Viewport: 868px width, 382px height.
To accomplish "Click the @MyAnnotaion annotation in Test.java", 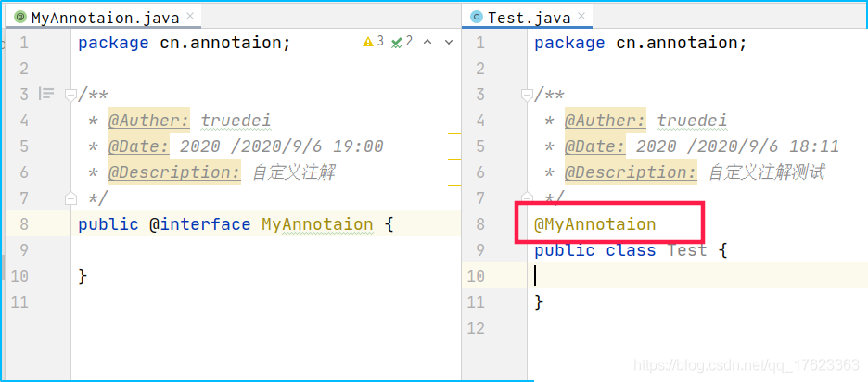I will 595,224.
